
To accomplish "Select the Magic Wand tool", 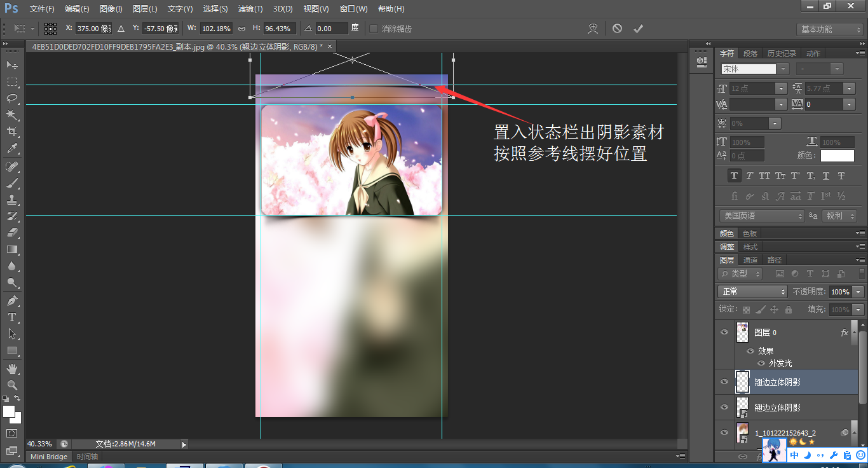I will (x=12, y=115).
